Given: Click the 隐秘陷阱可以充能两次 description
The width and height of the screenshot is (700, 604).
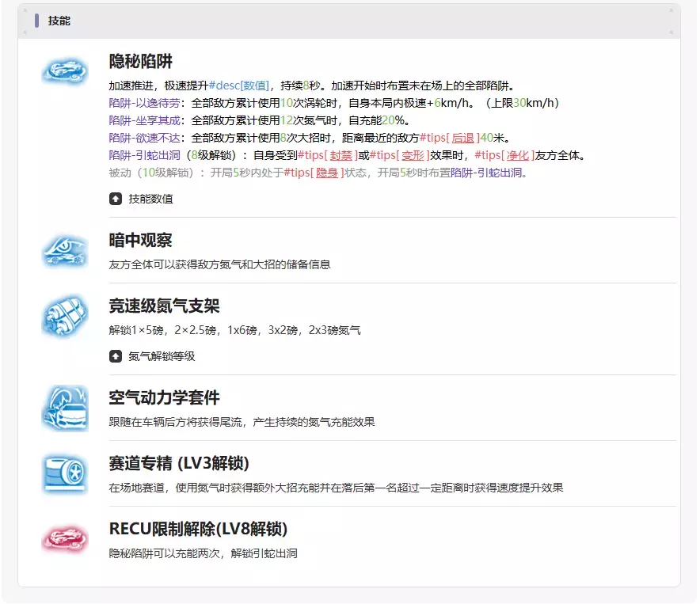Looking at the screenshot, I should click(x=204, y=553).
